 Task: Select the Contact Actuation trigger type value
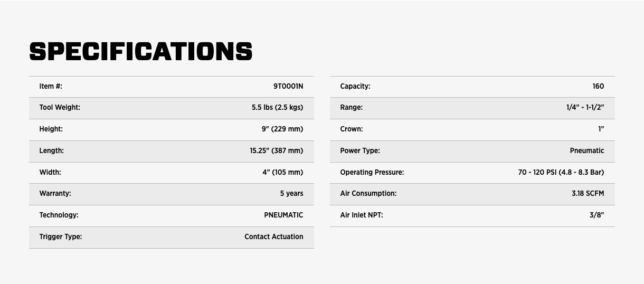click(273, 236)
